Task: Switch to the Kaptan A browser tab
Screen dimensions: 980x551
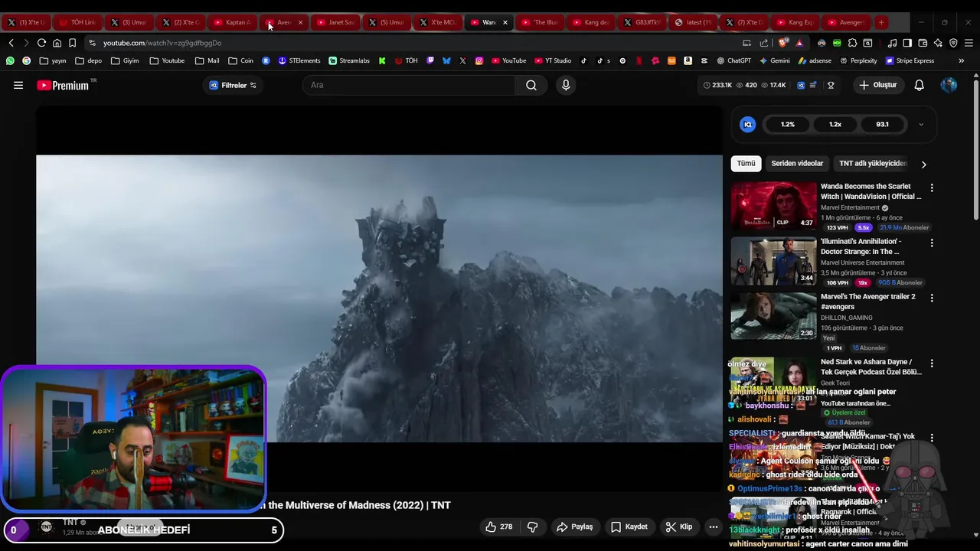Action: [233, 22]
